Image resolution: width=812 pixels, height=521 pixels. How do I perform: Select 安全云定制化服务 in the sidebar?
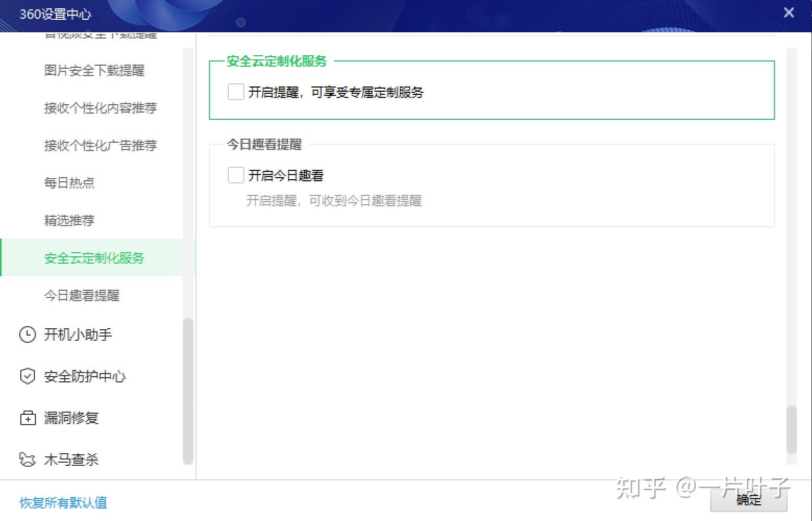coord(94,258)
